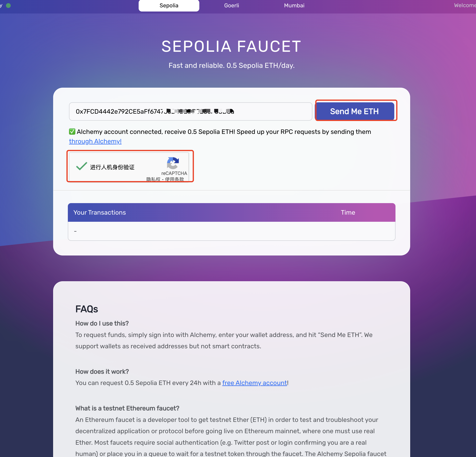476x457 pixels.
Task: Click the reCAPTCHA logo icon
Action: [x=173, y=163]
